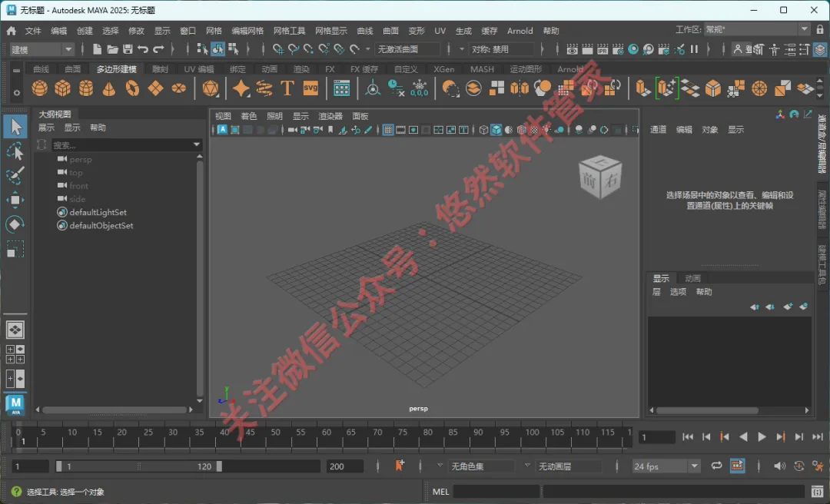Open the 着色 viewport panel menu
This screenshot has width=830, height=504.
tap(249, 116)
